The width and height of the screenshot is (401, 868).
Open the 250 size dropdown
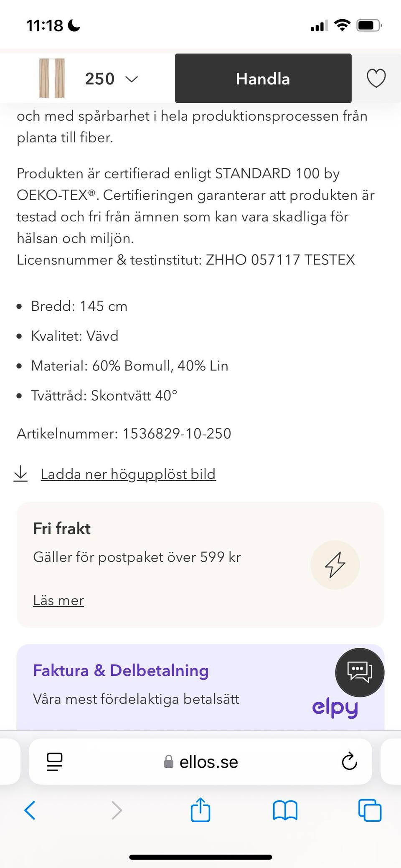click(112, 79)
